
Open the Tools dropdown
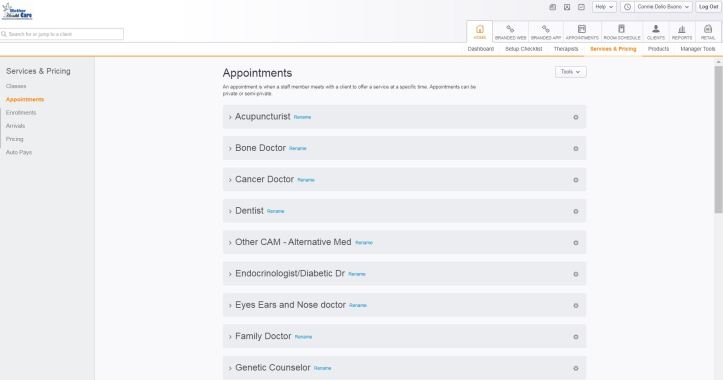coord(570,72)
